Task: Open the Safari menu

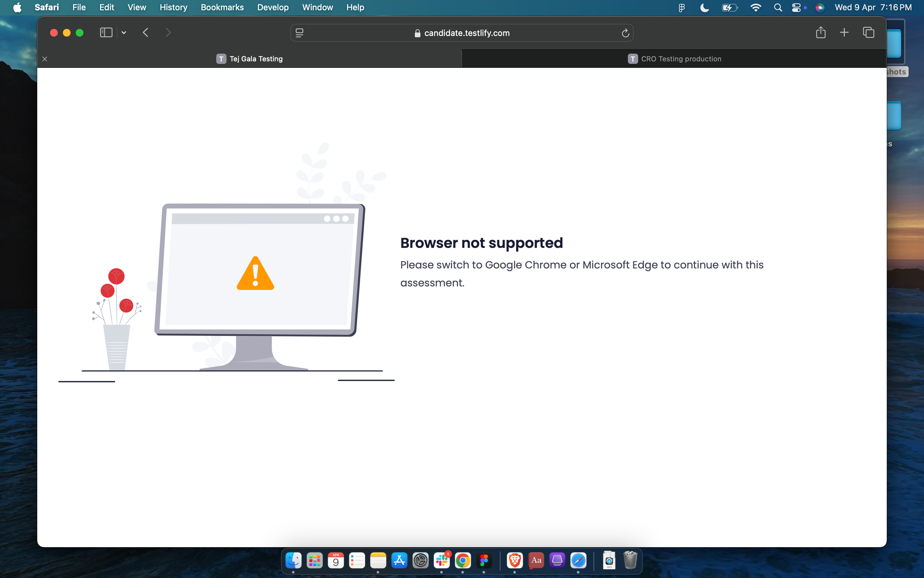Action: coord(47,7)
